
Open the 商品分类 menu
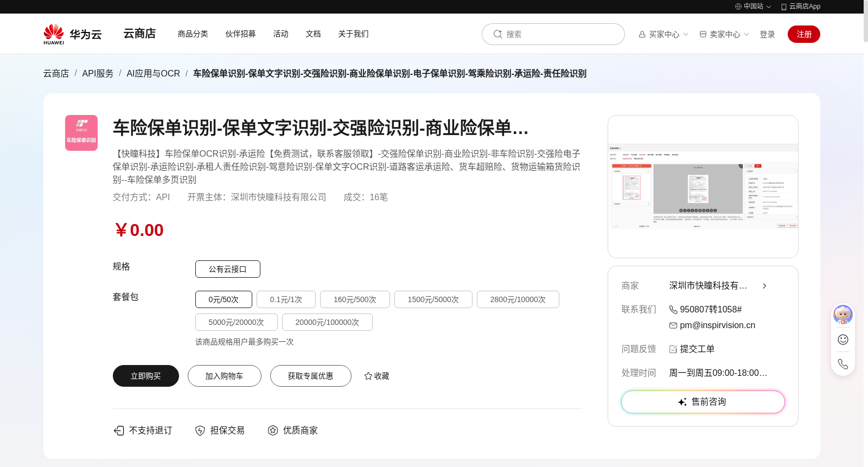193,34
